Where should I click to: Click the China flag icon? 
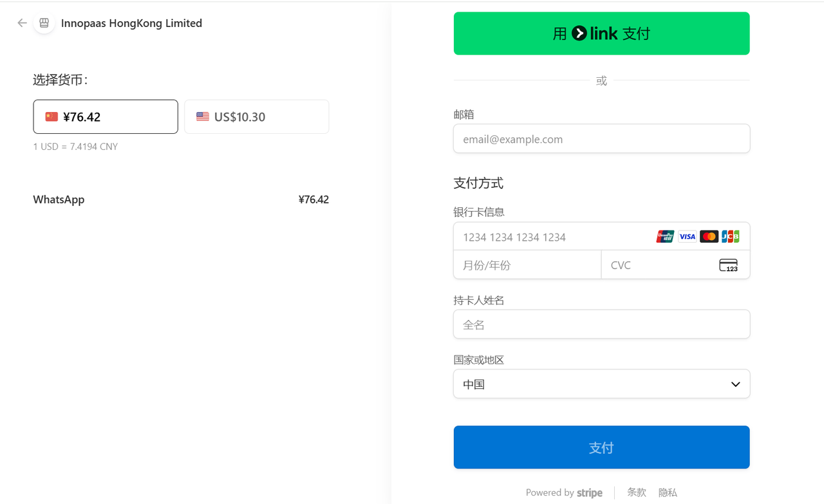click(51, 117)
